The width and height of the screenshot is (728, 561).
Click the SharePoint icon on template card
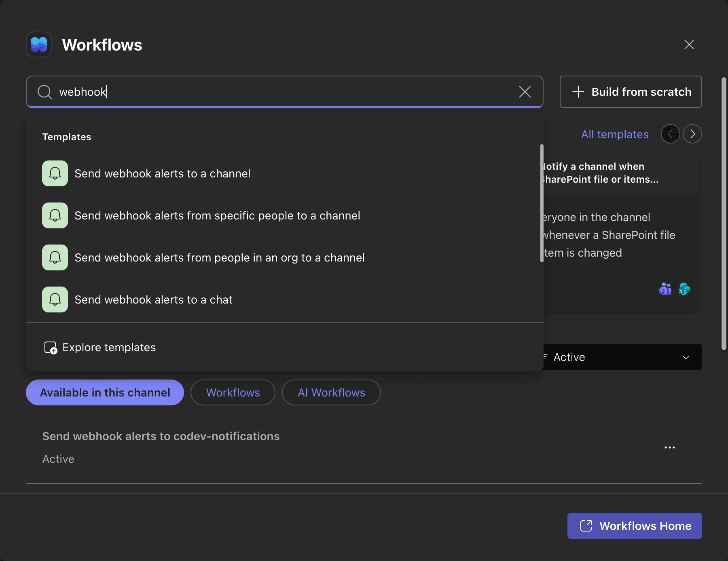(684, 289)
